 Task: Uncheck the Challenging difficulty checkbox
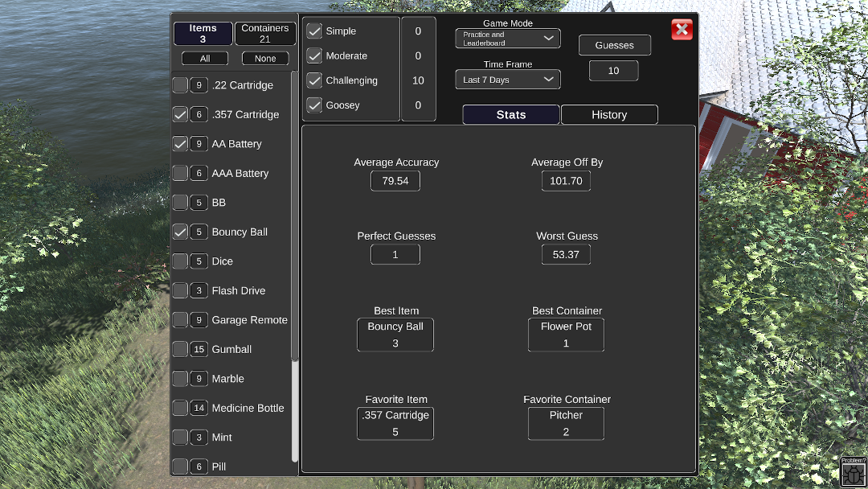click(314, 80)
